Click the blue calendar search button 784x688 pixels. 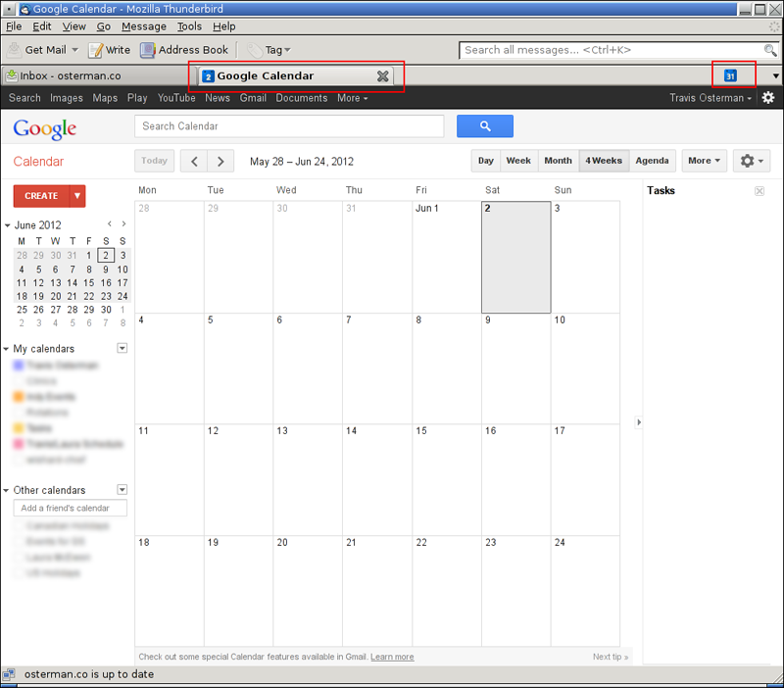(x=484, y=126)
